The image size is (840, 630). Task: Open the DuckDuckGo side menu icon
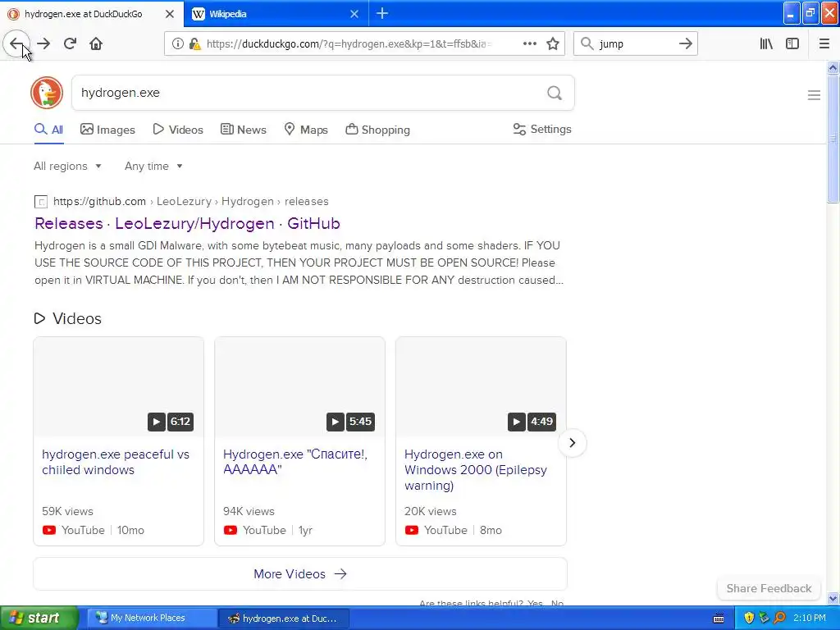(x=814, y=95)
